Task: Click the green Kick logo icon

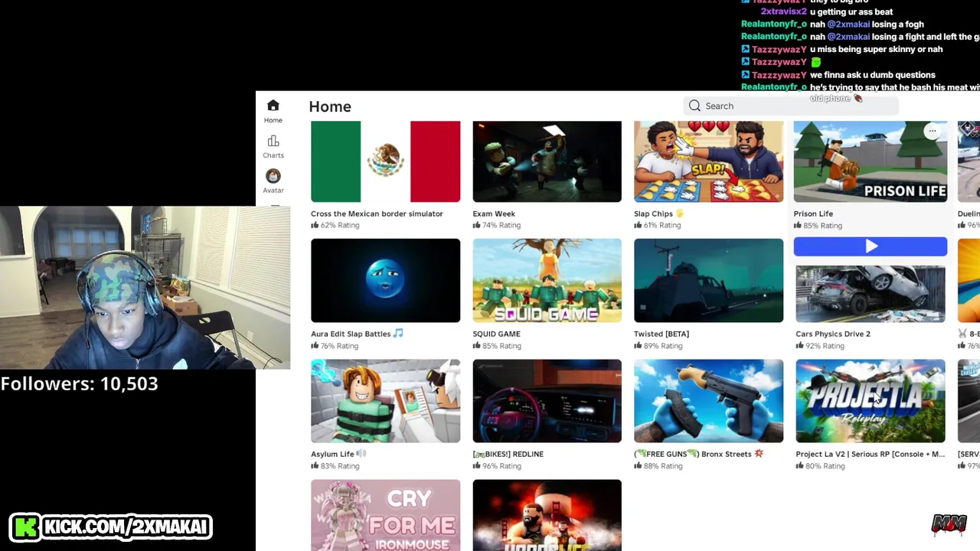Action: coord(26,527)
